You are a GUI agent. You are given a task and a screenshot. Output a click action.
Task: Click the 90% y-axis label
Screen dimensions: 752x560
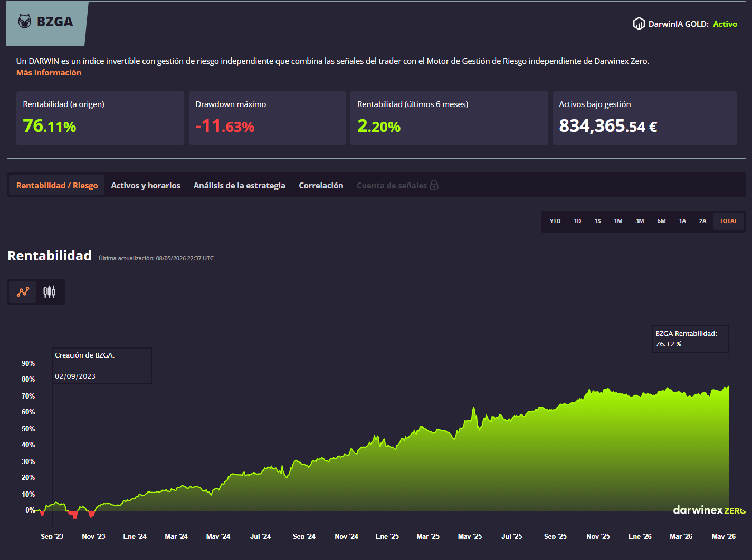[x=28, y=363]
